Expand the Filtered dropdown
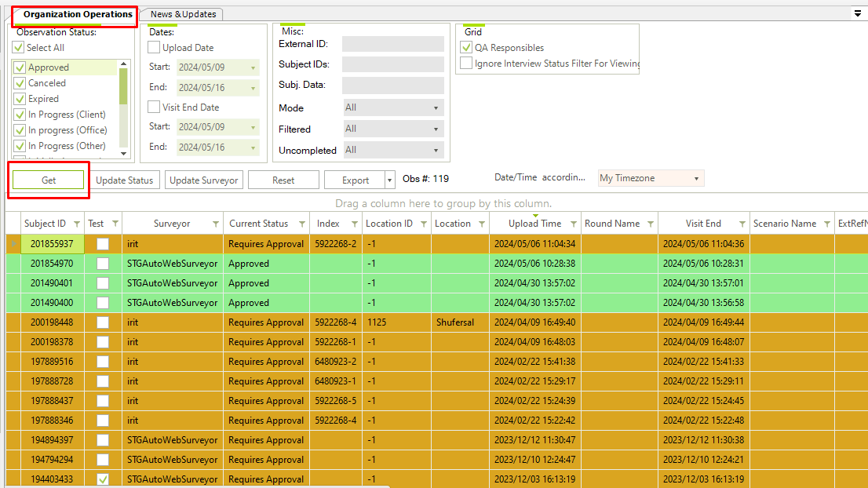 (x=436, y=129)
